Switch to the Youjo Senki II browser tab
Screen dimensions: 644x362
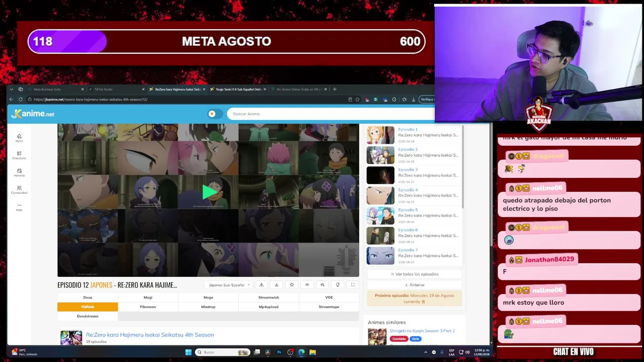click(x=238, y=89)
